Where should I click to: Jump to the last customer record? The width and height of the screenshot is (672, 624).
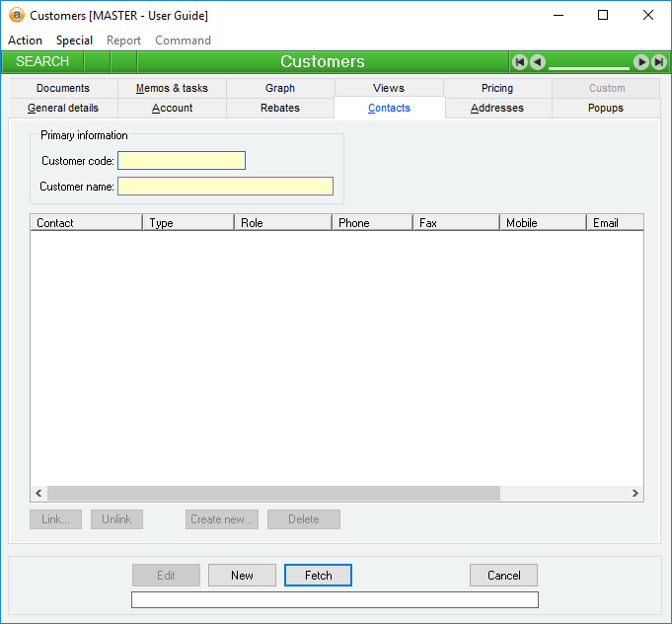[658, 62]
